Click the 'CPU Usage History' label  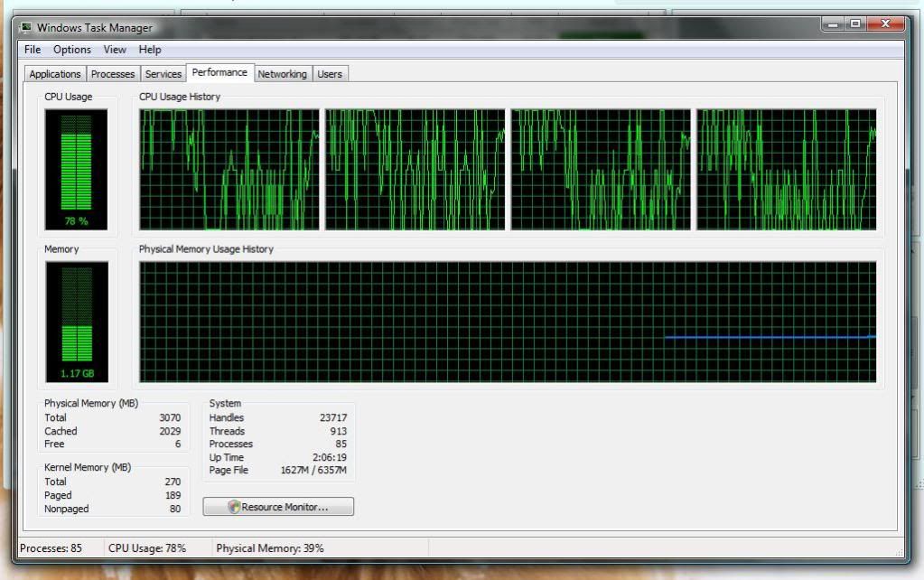(180, 97)
